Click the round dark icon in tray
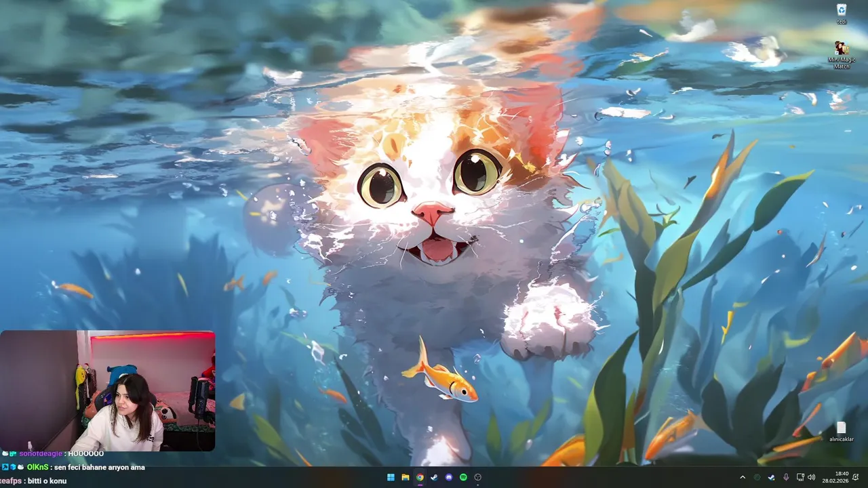868x488 pixels. [x=757, y=477]
